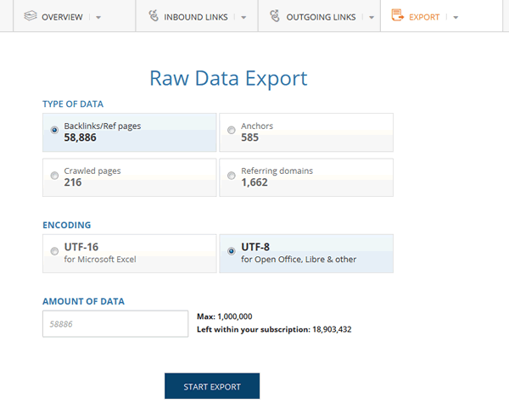Screen dimensions: 509x420
Task: Choose UTF-16 encoding for Microsoft Excel
Action: tap(55, 252)
